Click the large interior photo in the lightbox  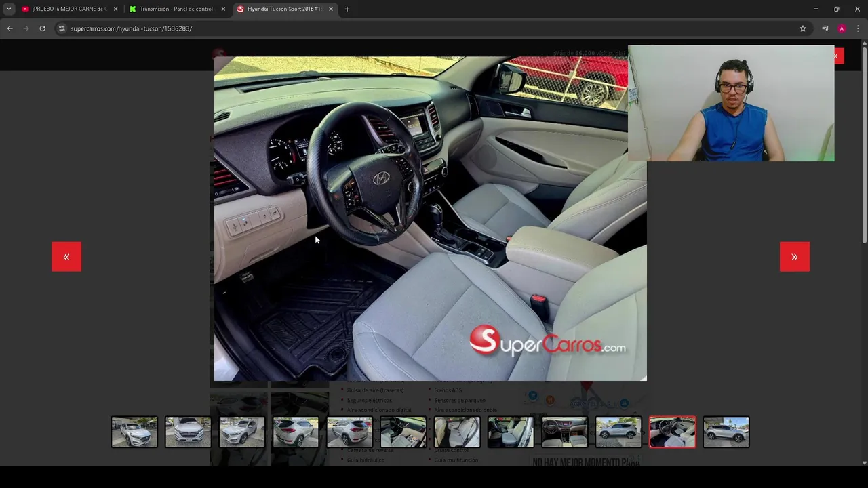(431, 218)
